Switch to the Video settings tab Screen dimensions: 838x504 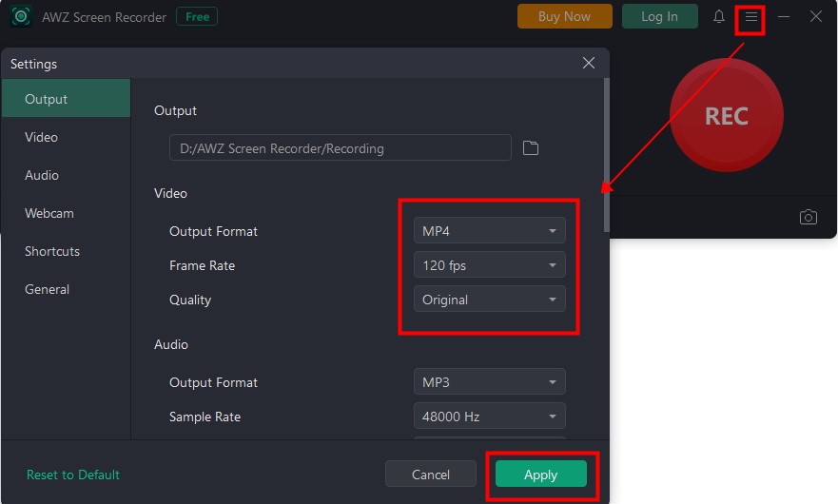[66, 137]
